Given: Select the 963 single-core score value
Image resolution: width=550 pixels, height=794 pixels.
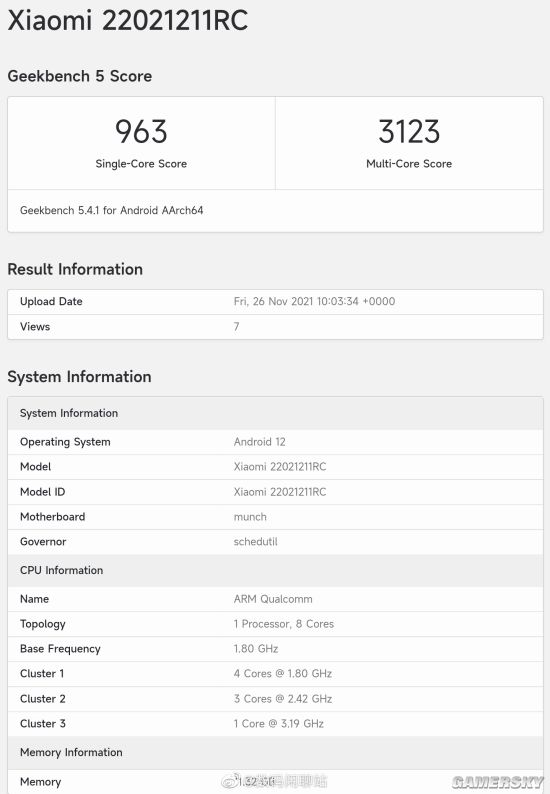Looking at the screenshot, I should click(x=141, y=131).
